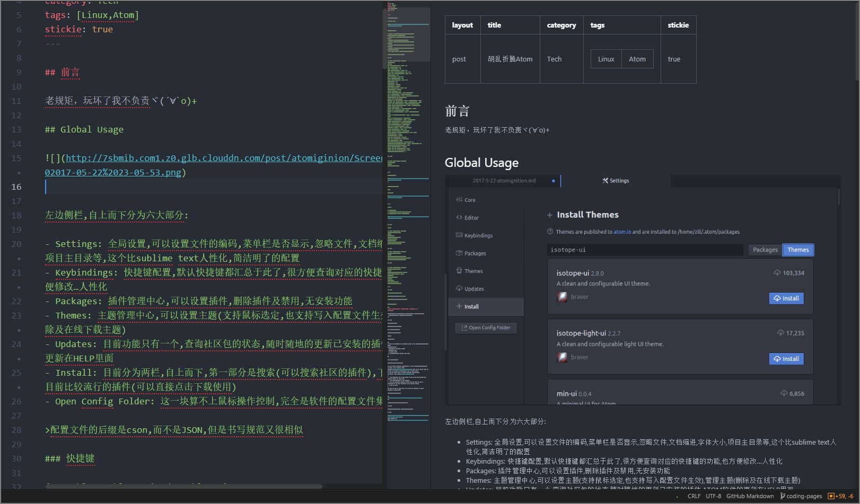Click the Global Usage heading in preview
The height and width of the screenshot is (504, 860).
(481, 163)
